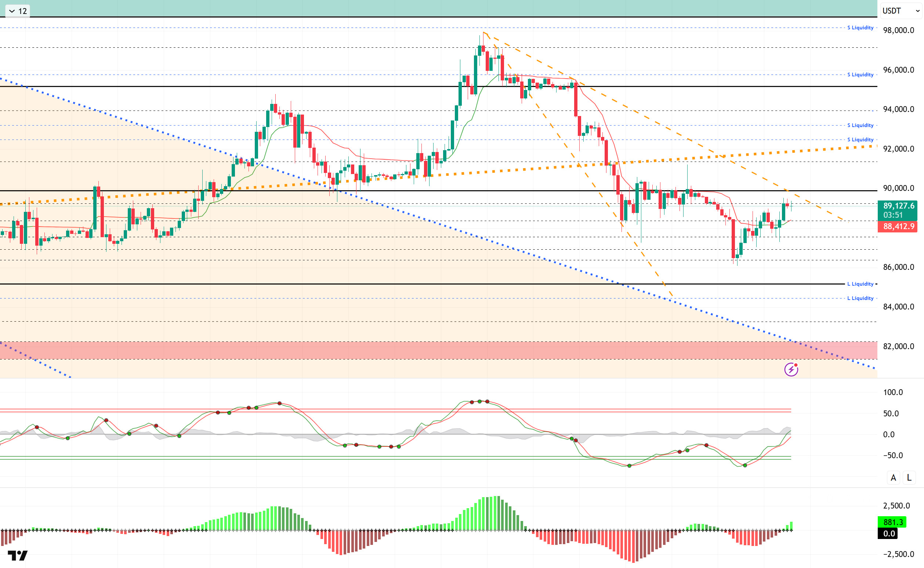The image size is (924, 568).
Task: Click the green 89,127.6 current price label
Action: click(x=898, y=206)
